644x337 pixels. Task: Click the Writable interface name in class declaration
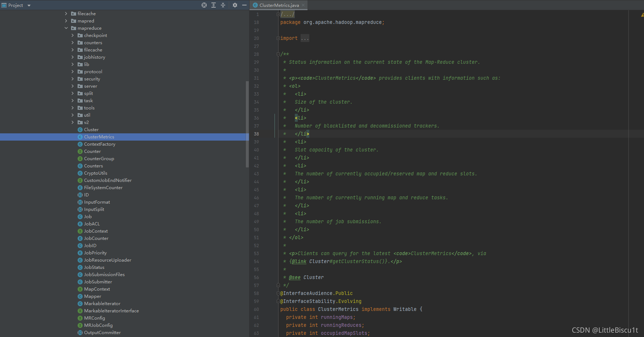405,309
